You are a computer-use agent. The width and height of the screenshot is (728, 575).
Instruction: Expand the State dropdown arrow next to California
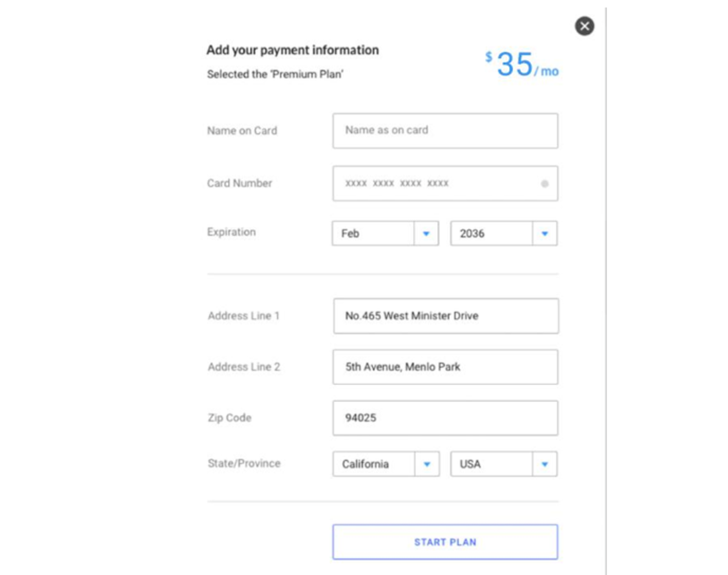click(426, 464)
